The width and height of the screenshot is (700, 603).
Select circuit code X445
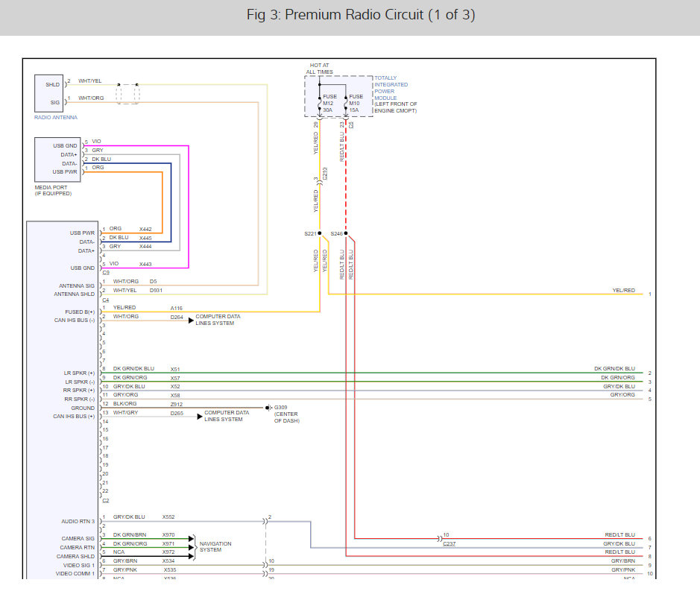[145, 238]
